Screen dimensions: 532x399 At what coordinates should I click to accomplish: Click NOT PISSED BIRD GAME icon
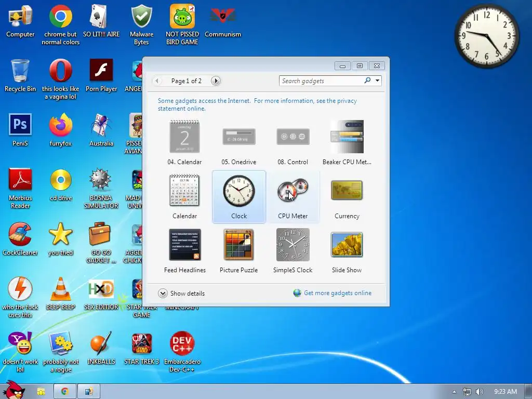pos(182,25)
